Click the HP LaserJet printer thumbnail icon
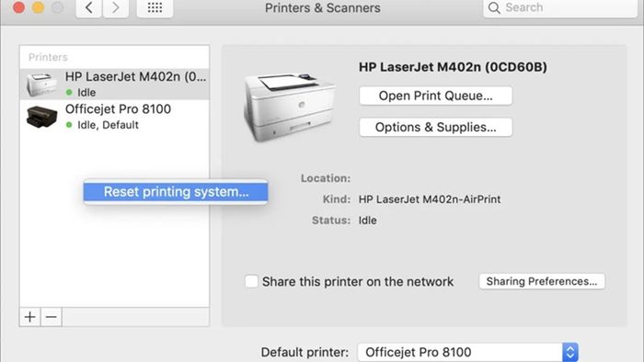 (x=41, y=84)
